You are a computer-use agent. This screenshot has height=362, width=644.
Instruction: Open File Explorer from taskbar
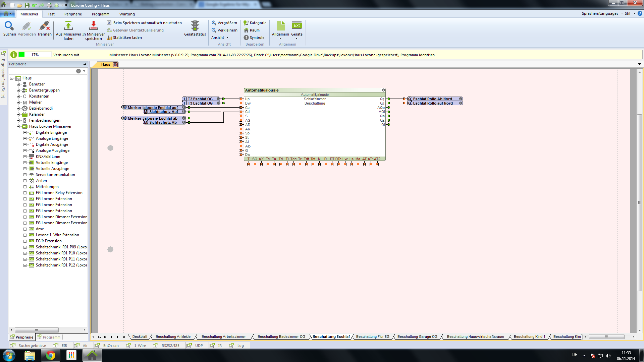30,355
